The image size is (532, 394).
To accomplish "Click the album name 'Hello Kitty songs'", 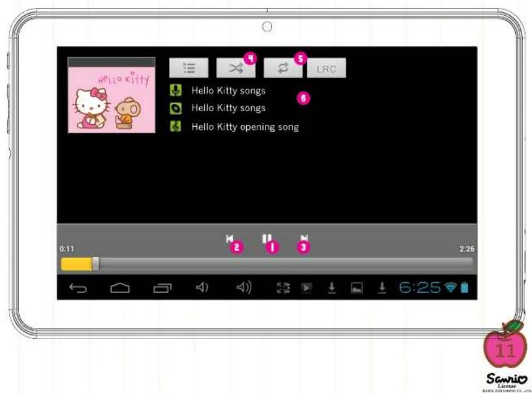I will (228, 108).
